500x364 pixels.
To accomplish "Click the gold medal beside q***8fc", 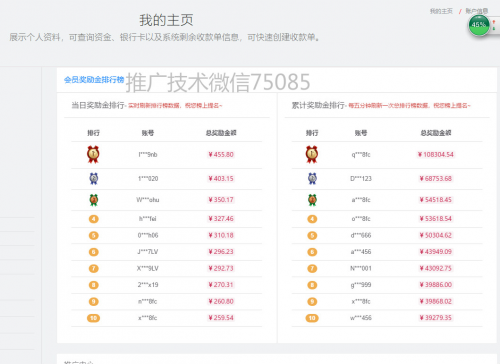I will (x=312, y=154).
